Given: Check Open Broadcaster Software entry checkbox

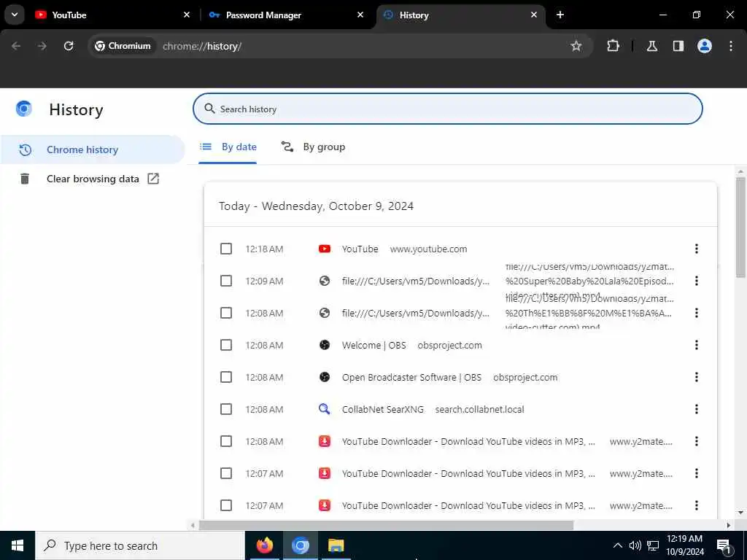Looking at the screenshot, I should tap(226, 377).
